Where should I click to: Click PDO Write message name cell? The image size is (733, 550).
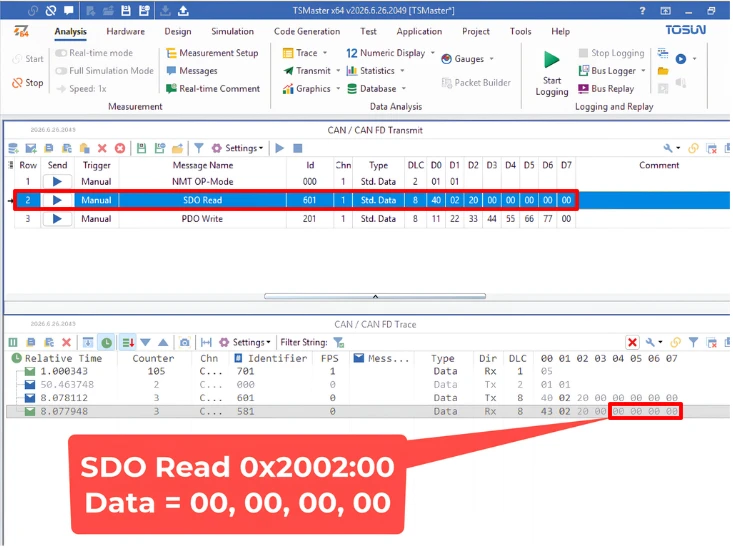[x=202, y=219]
